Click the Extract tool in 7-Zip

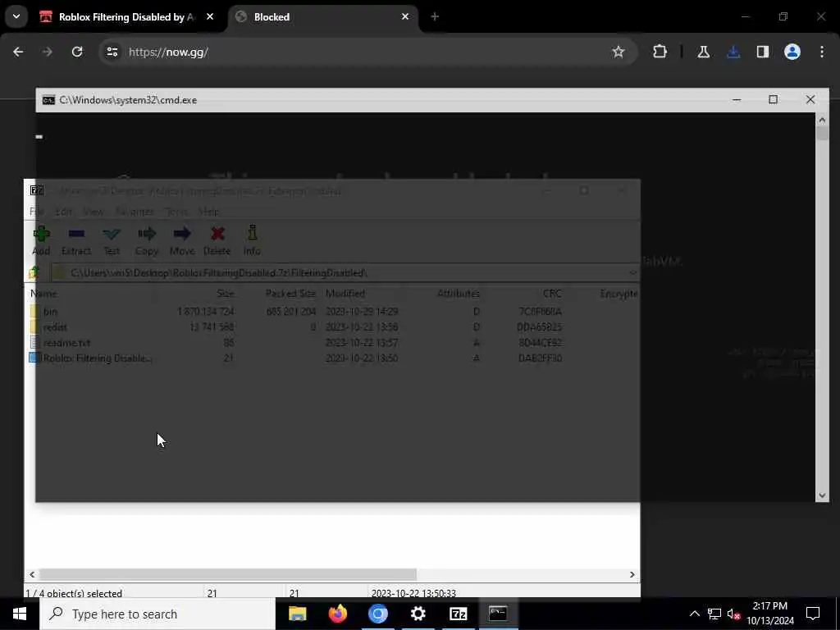coord(76,240)
